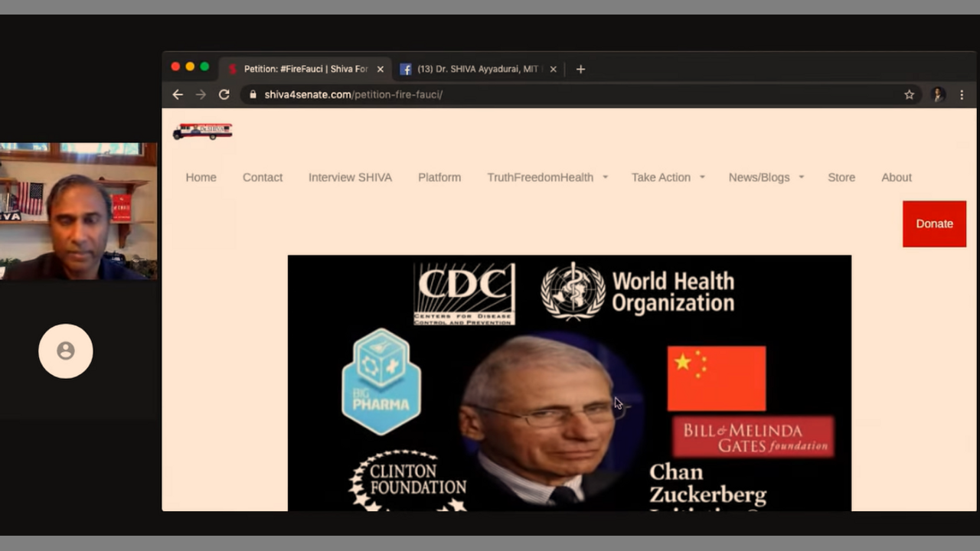Viewport: 980px width, 551px height.
Task: Open a new tab with plus icon
Action: pos(580,69)
